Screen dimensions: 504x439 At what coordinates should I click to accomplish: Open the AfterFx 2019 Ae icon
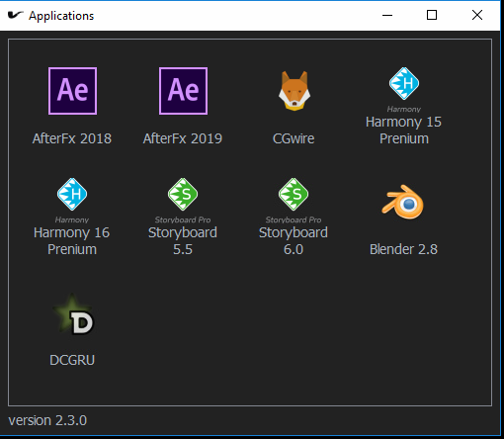183,91
